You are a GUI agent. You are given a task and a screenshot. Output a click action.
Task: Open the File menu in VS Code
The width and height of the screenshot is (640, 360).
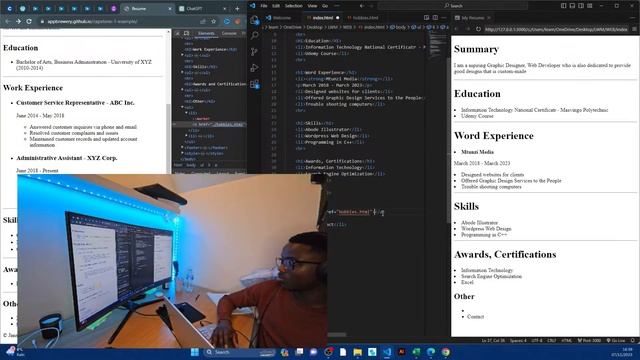click(x=264, y=6)
